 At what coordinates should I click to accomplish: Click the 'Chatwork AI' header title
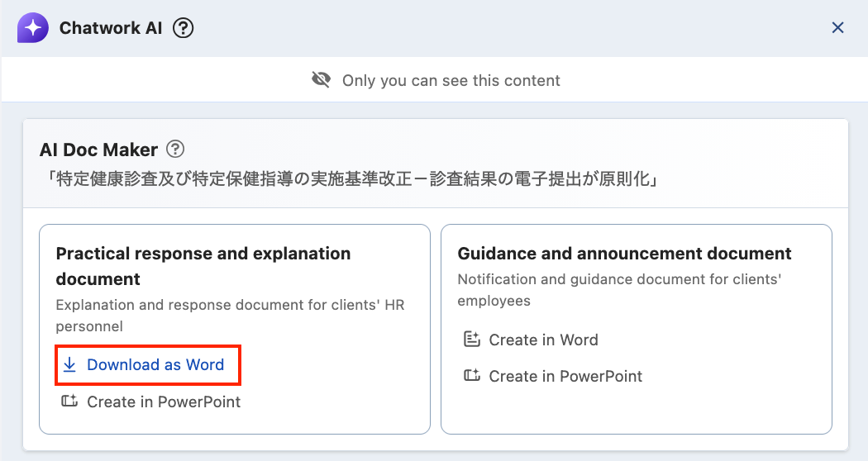111,27
